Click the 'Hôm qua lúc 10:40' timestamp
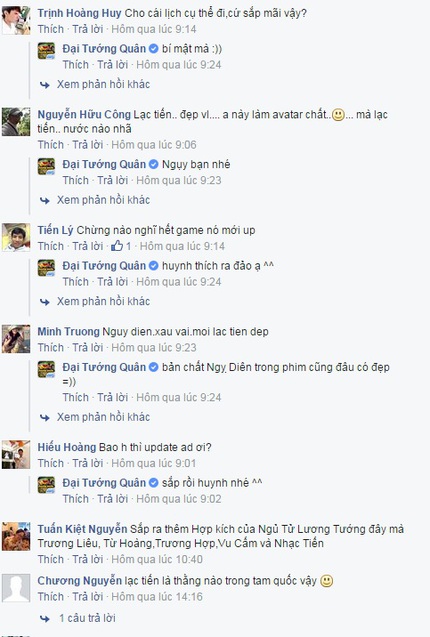Image resolution: width=430 pixels, height=637 pixels. click(157, 559)
